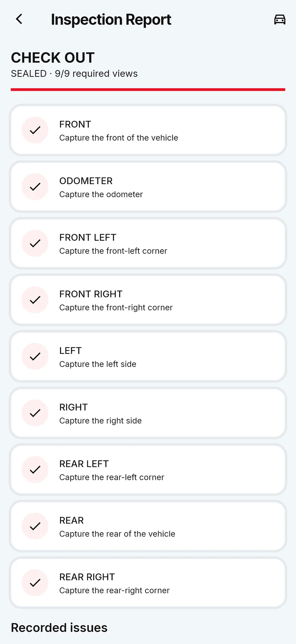
Task: Open the FRONT view card
Action: point(148,130)
